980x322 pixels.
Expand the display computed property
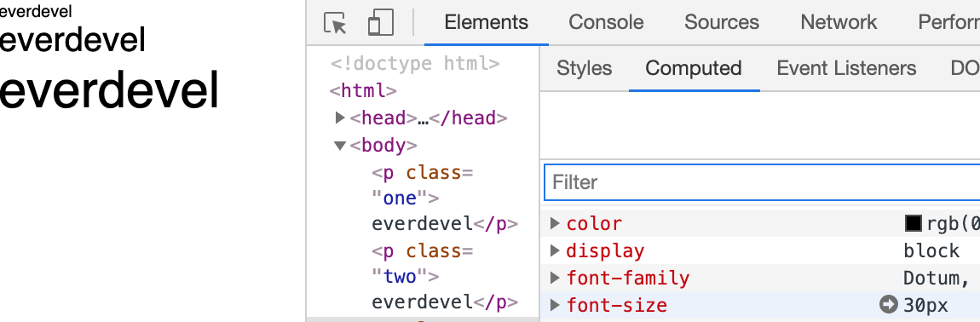coord(555,250)
